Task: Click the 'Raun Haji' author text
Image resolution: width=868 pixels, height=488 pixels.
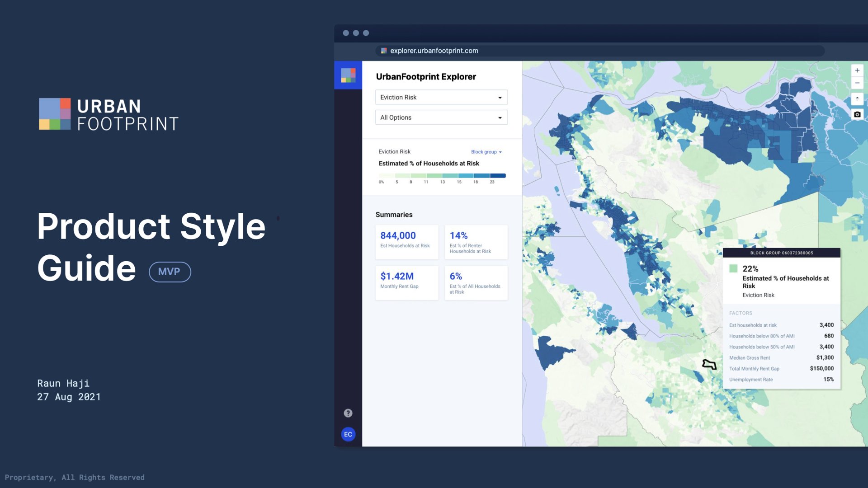Action: point(63,383)
